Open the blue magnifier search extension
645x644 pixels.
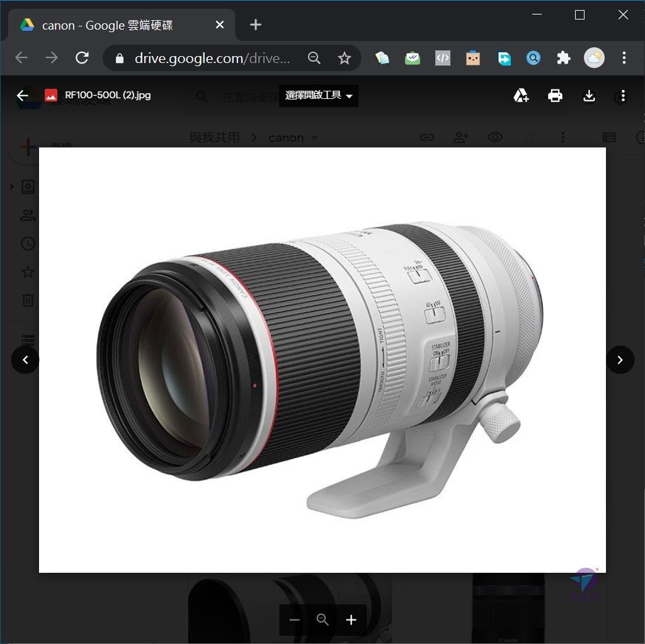pos(533,58)
